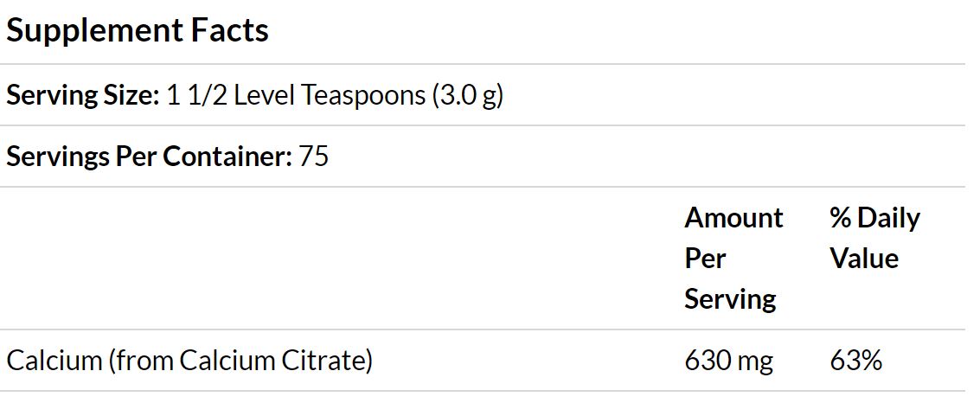Click the 63% daily value figure
Screen dimensions: 980x403
pos(855,361)
